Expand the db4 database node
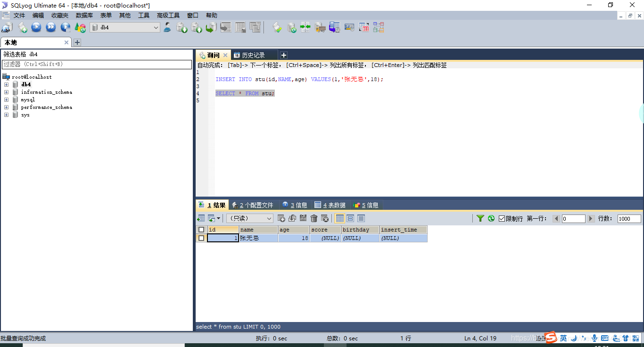Screen dimensions: 644x347 click(7, 84)
